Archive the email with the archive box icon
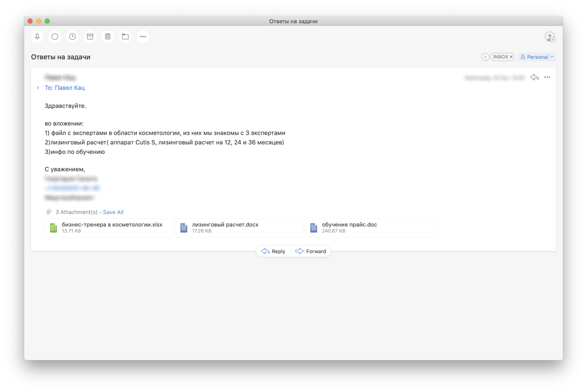This screenshot has width=587, height=392. click(90, 37)
